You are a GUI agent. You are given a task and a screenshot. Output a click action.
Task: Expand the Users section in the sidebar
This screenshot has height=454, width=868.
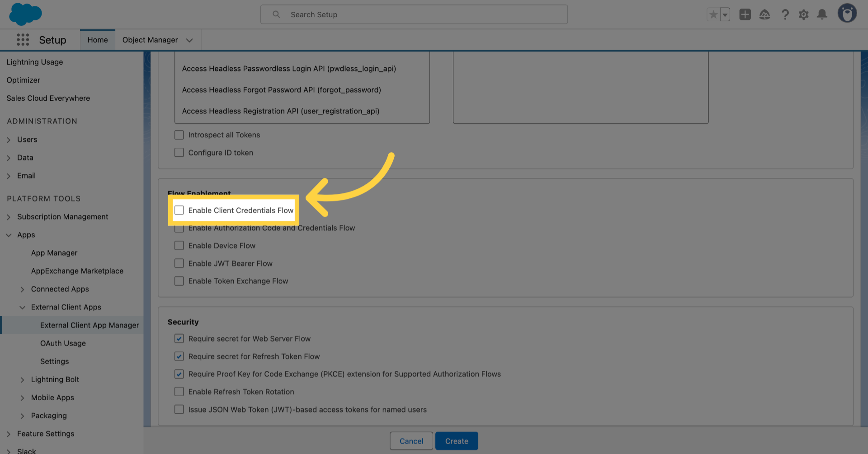coord(8,139)
